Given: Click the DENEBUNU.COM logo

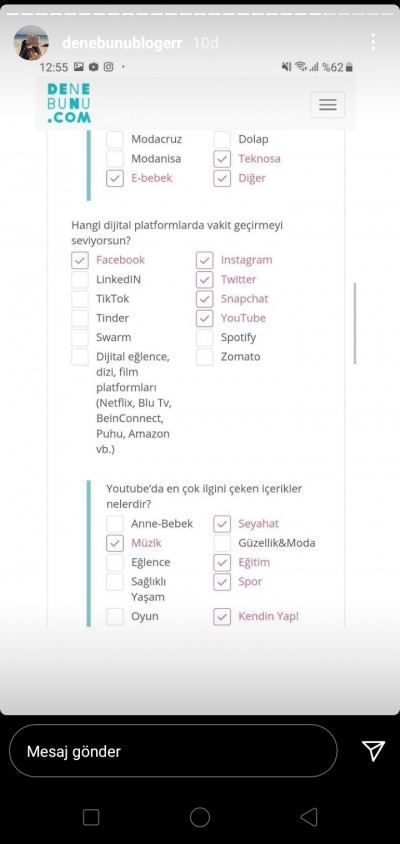Looking at the screenshot, I should [69, 103].
